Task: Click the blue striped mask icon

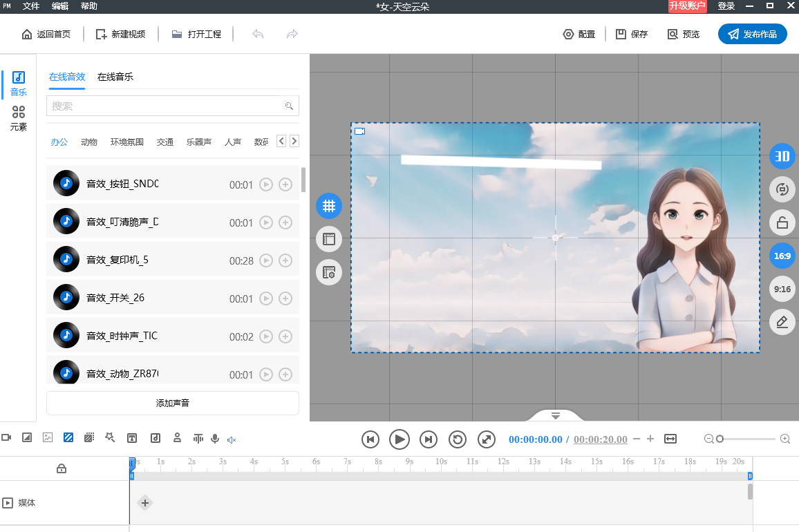Action: [68, 438]
